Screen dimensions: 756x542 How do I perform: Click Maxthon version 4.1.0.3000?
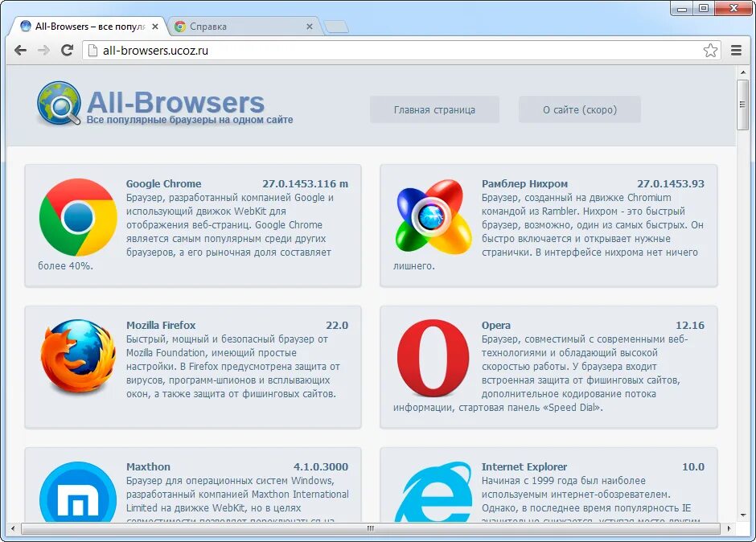tap(321, 466)
